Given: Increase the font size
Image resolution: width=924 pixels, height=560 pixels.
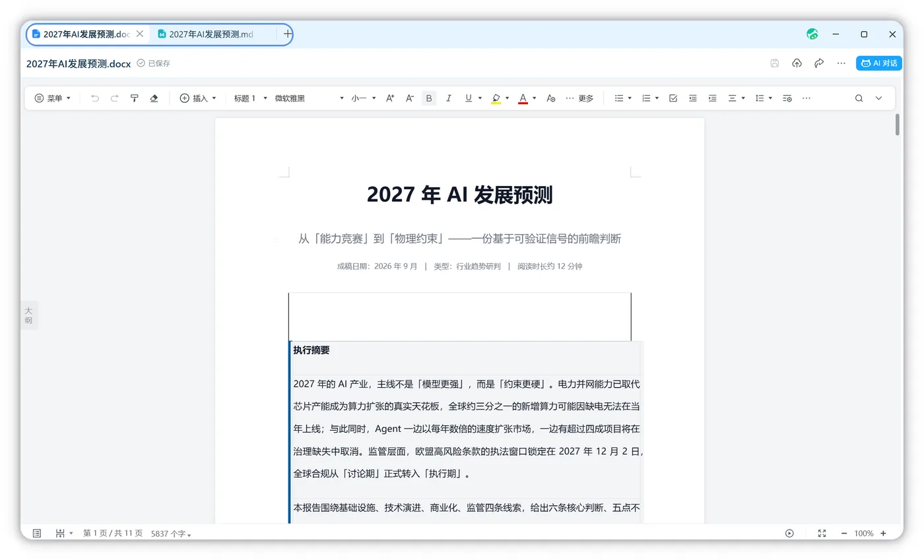Looking at the screenshot, I should [x=390, y=98].
